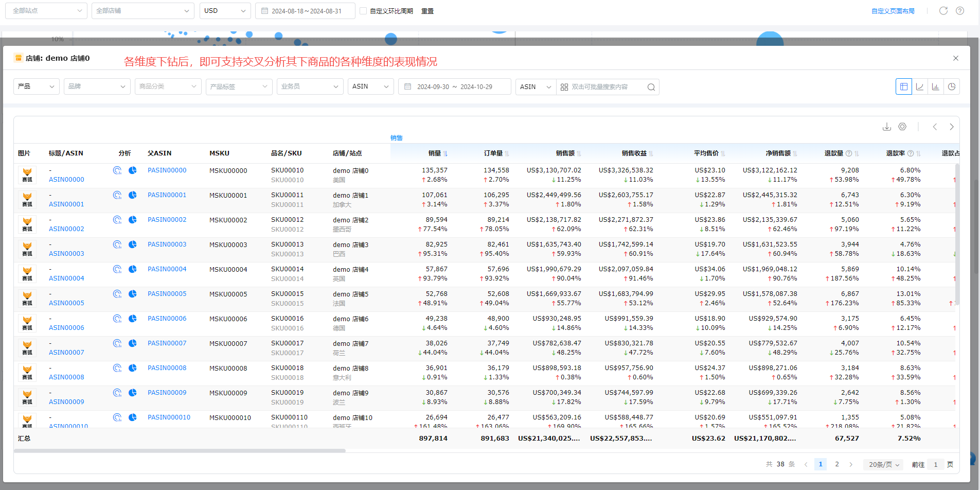This screenshot has height=490, width=980.
Task: Expand the 品牌 dropdown
Action: [x=97, y=86]
